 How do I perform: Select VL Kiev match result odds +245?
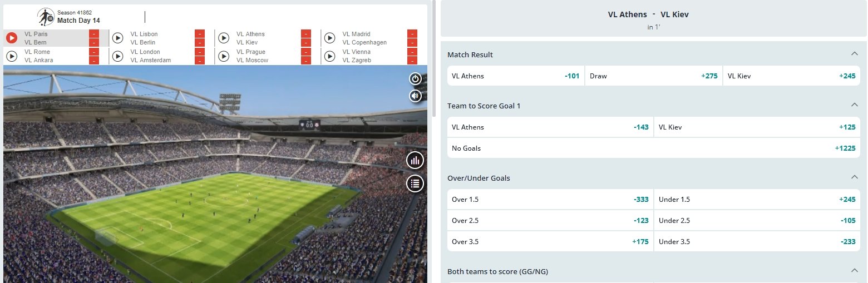791,76
